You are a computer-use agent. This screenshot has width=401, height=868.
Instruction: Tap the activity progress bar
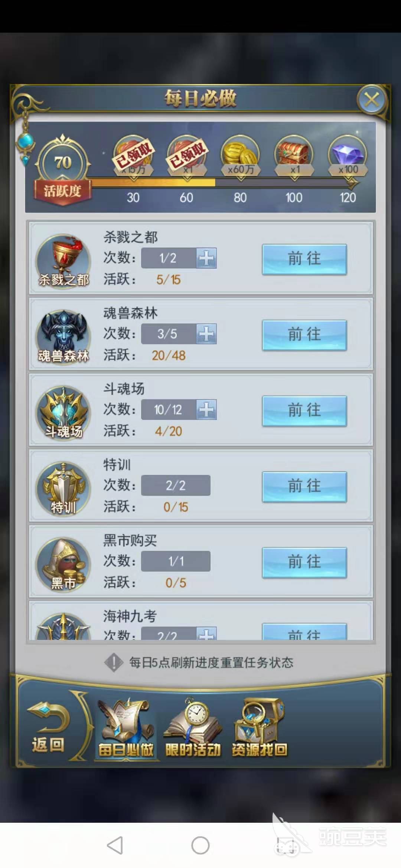pyautogui.click(x=223, y=183)
